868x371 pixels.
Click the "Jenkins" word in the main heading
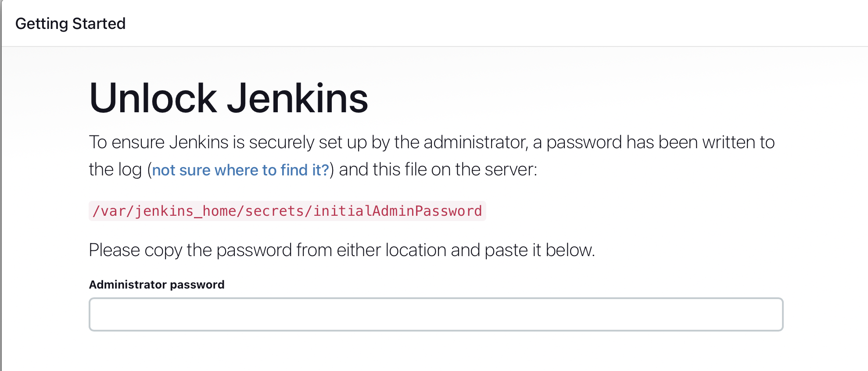[x=297, y=98]
